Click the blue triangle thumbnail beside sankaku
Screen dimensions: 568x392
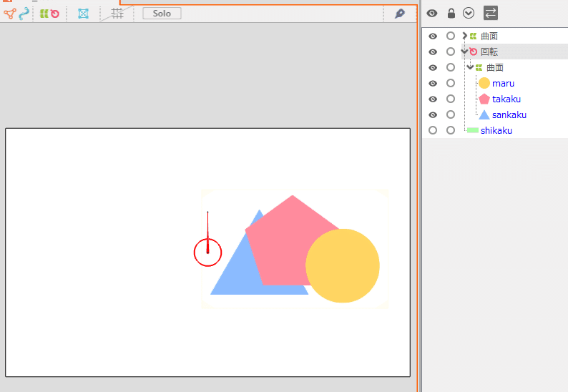tap(484, 115)
